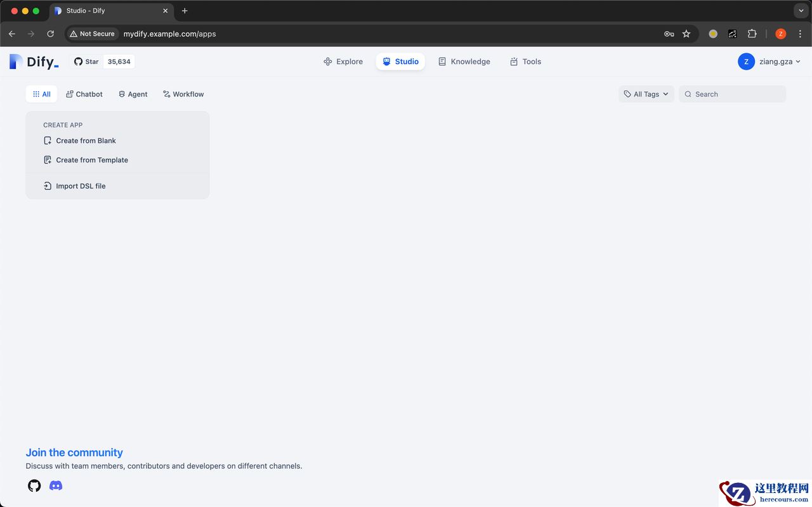The height and width of the screenshot is (507, 812).
Task: Filter apps by Workflow tab
Action: (183, 94)
